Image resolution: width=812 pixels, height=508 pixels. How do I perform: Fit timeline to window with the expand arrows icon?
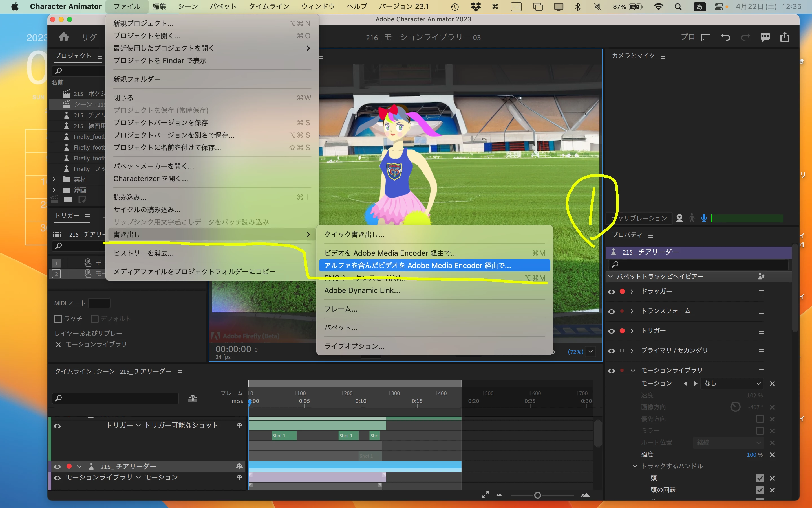485,494
